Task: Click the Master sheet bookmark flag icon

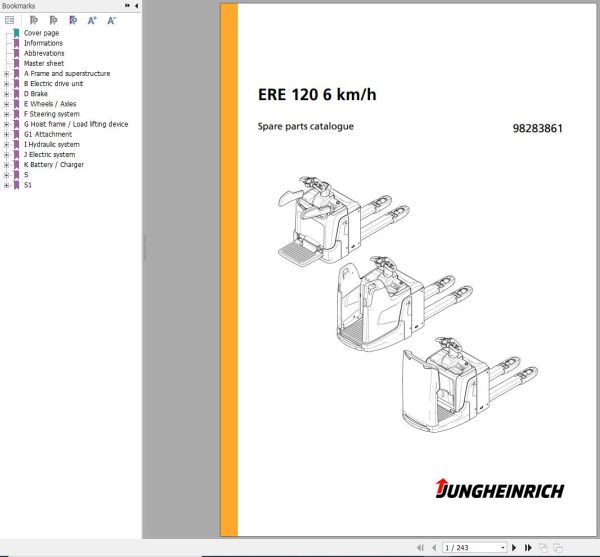Action: point(16,64)
